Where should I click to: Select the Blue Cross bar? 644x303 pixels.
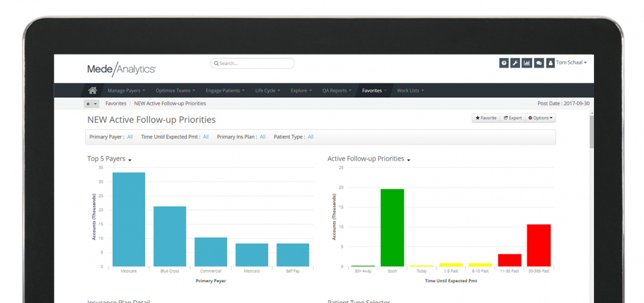[170, 237]
